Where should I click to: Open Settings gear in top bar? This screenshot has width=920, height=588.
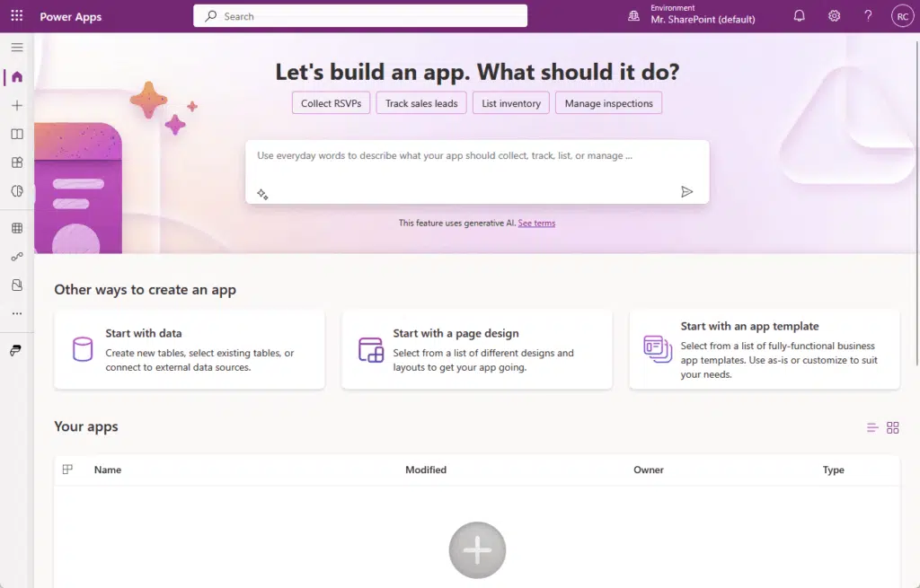click(x=834, y=16)
